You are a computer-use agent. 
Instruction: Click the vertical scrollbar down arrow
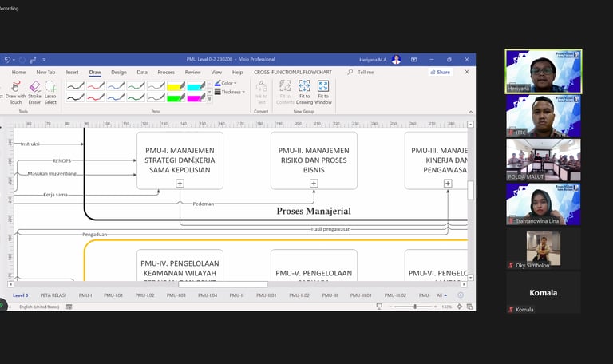(x=471, y=278)
